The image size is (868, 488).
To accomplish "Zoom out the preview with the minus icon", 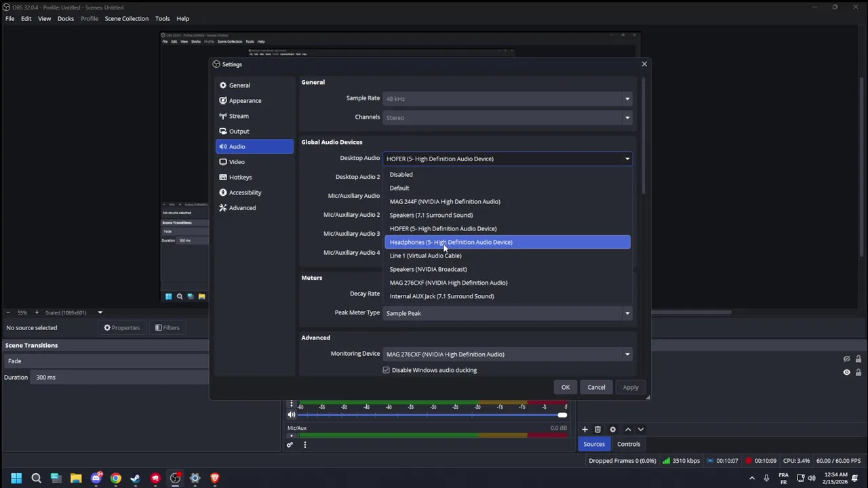I will [x=8, y=312].
